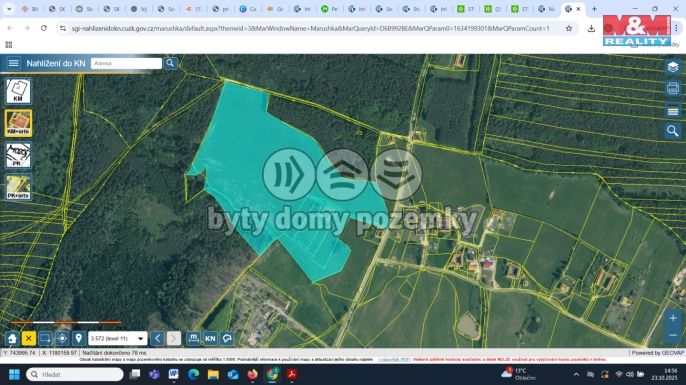This screenshot has width=686, height=385.
Task: Click the Hledat taskbar search box
Action: [75, 374]
